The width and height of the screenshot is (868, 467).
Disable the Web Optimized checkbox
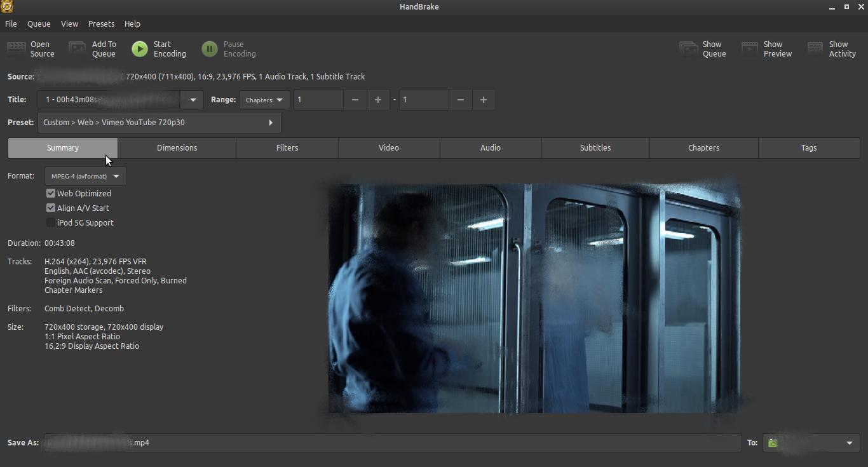coord(51,193)
